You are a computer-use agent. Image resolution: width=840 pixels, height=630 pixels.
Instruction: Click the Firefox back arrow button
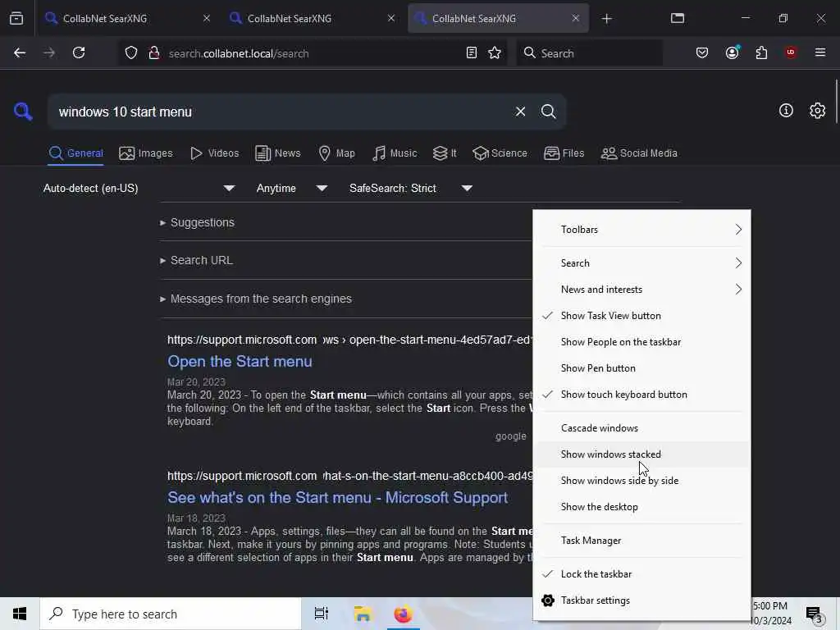point(20,53)
